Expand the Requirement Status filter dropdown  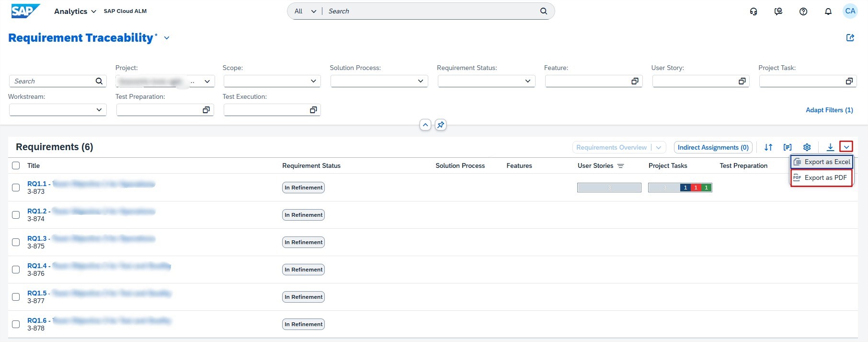(527, 81)
